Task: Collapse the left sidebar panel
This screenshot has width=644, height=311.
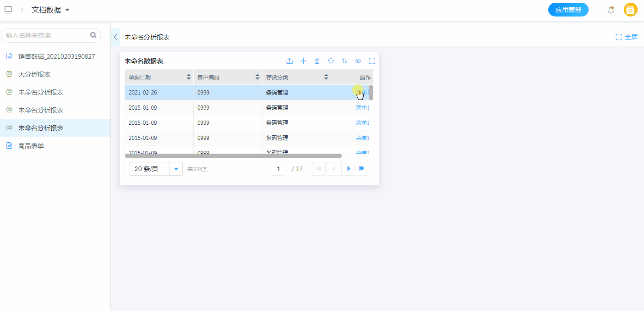Action: tap(115, 37)
